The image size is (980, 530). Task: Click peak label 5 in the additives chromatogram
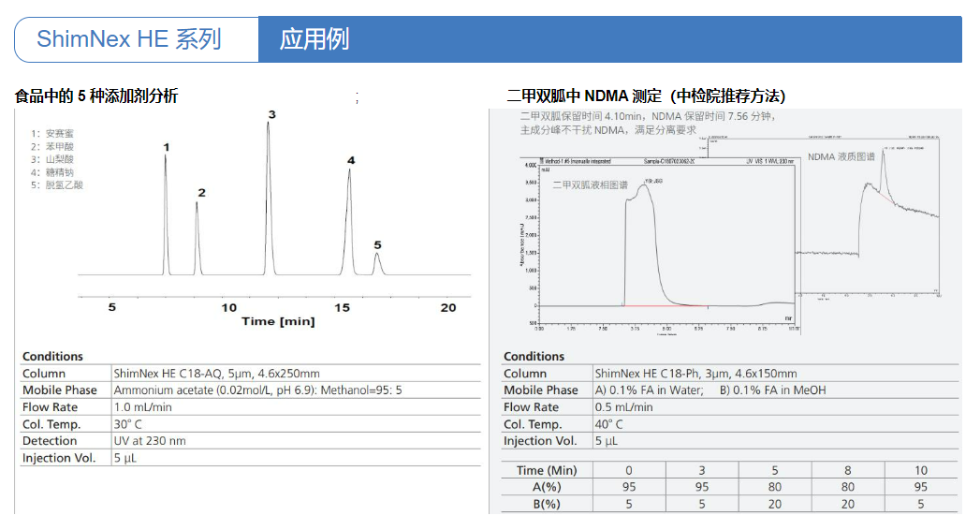[x=377, y=244]
